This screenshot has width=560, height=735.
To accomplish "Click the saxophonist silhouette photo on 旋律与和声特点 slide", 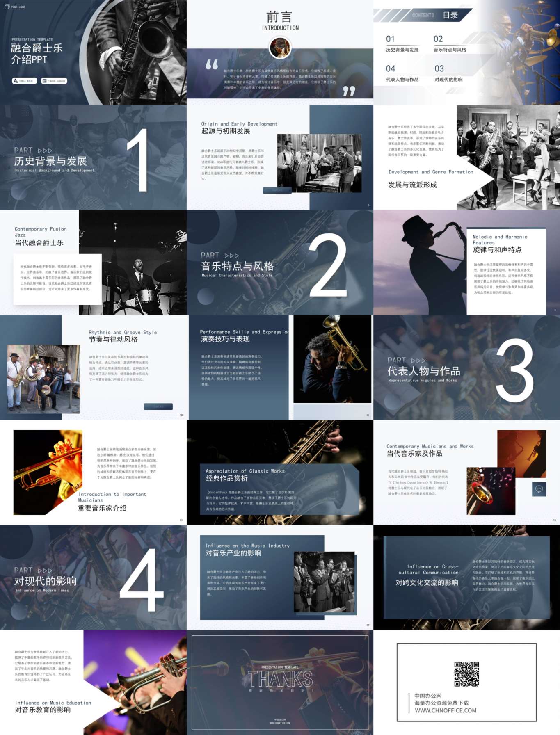I will point(420,262).
